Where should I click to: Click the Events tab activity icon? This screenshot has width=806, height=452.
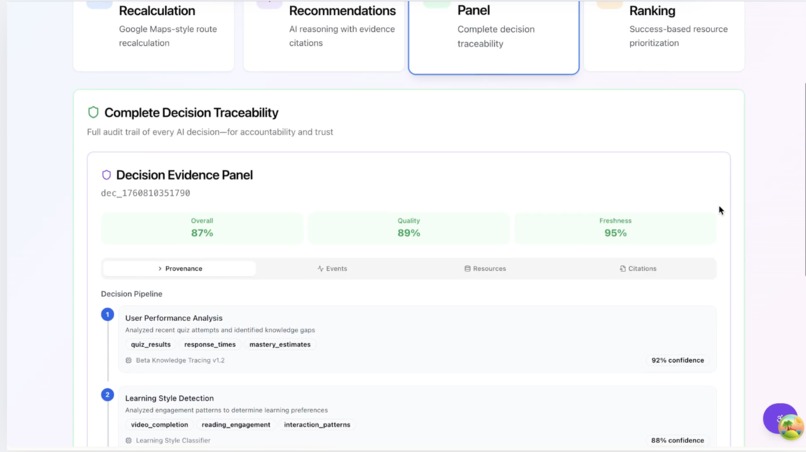click(x=320, y=268)
